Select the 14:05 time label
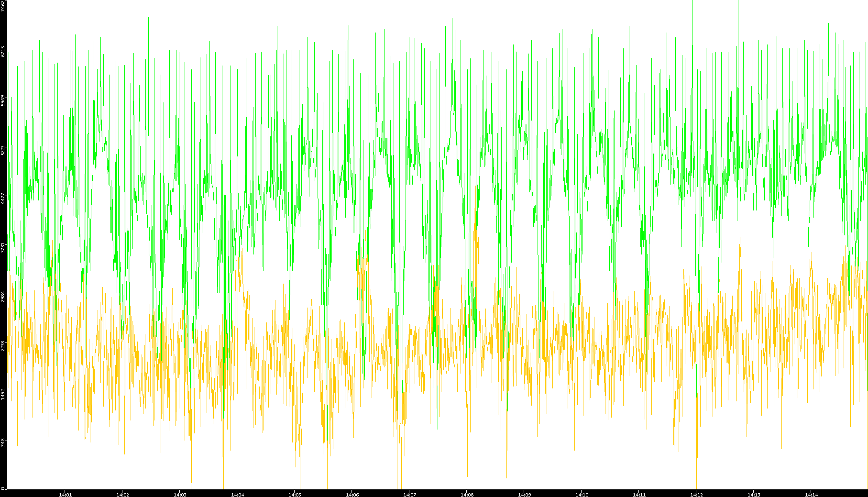 click(x=295, y=494)
